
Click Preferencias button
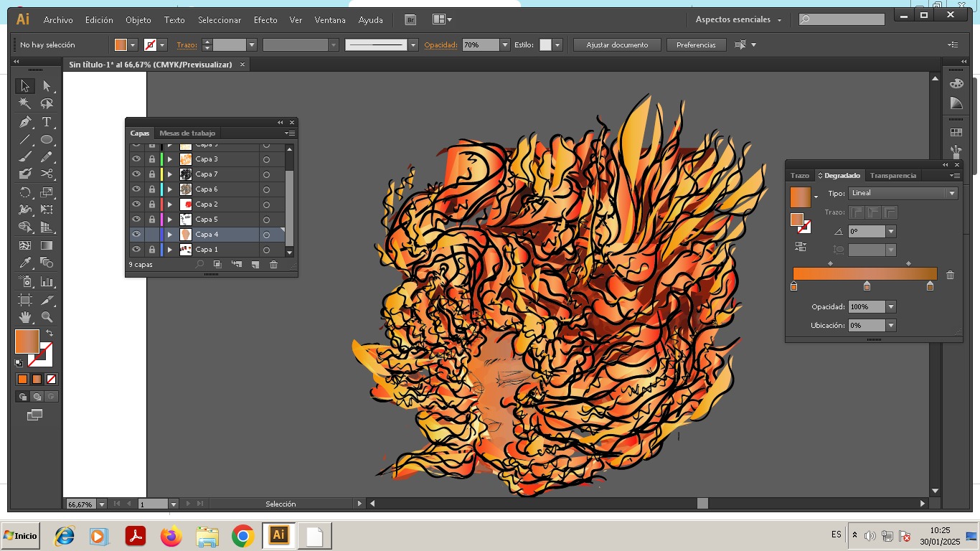click(x=696, y=44)
